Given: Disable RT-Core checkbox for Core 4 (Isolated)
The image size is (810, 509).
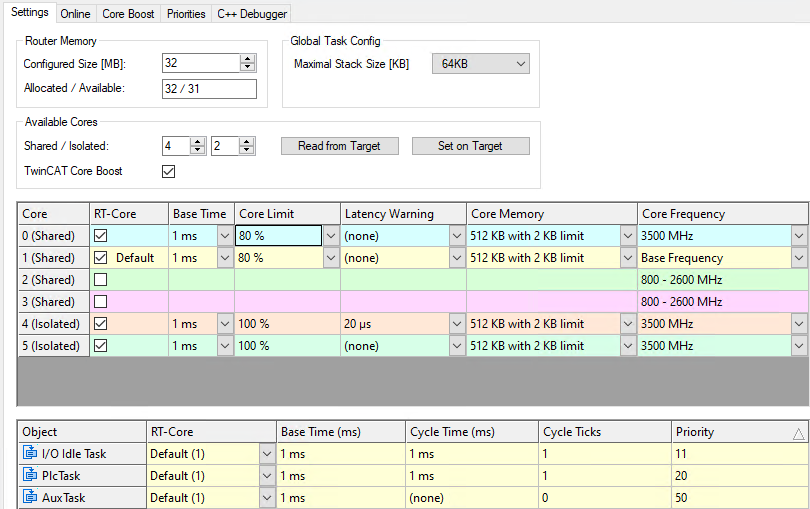Looking at the screenshot, I should point(100,324).
